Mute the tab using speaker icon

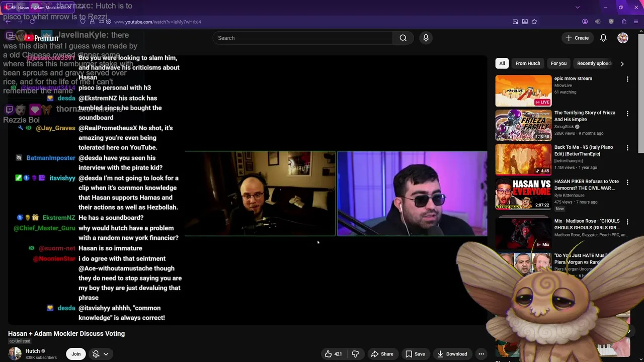tap(13, 8)
